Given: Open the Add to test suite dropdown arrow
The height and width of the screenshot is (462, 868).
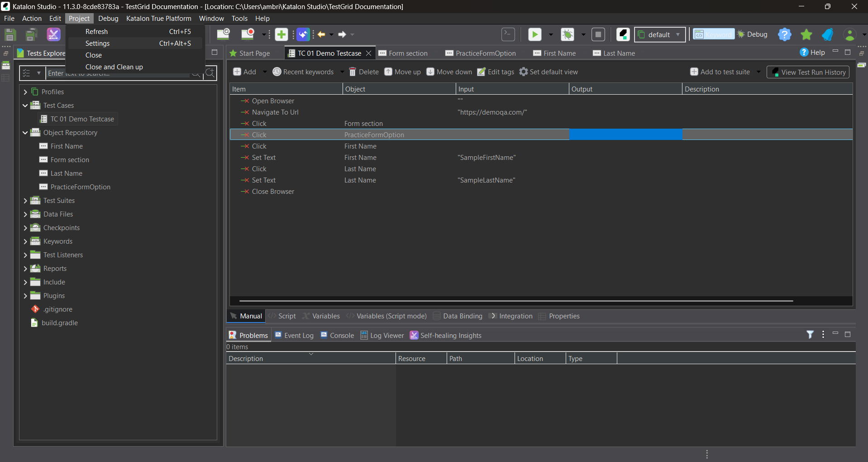Looking at the screenshot, I should (x=758, y=72).
